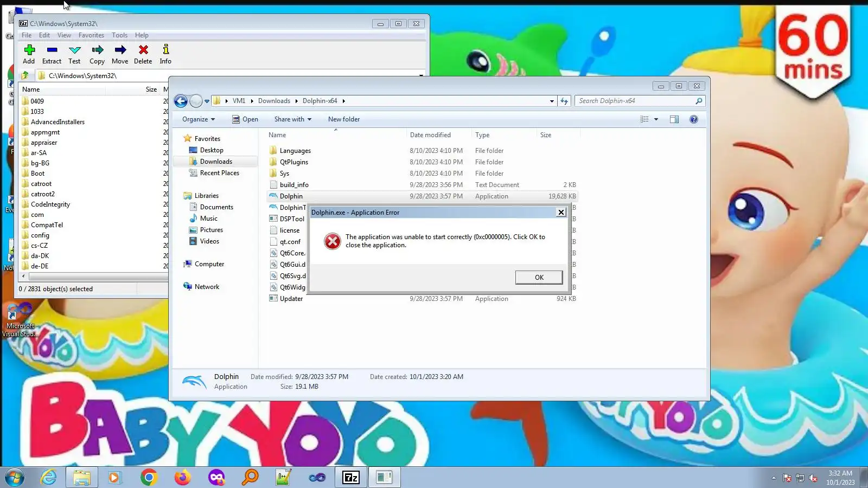Screen dimensions: 868x488
Task: Switch to 7-Zip via taskbar icon
Action: (351, 478)
